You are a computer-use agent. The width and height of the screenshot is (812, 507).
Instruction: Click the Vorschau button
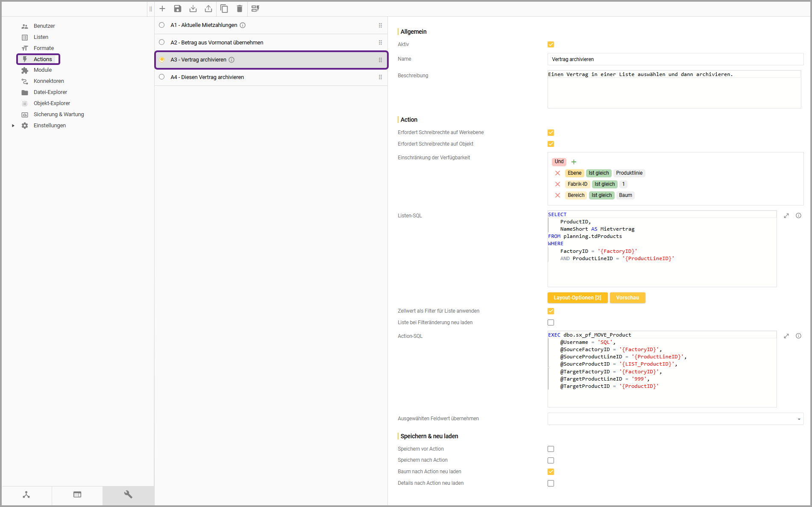point(627,298)
